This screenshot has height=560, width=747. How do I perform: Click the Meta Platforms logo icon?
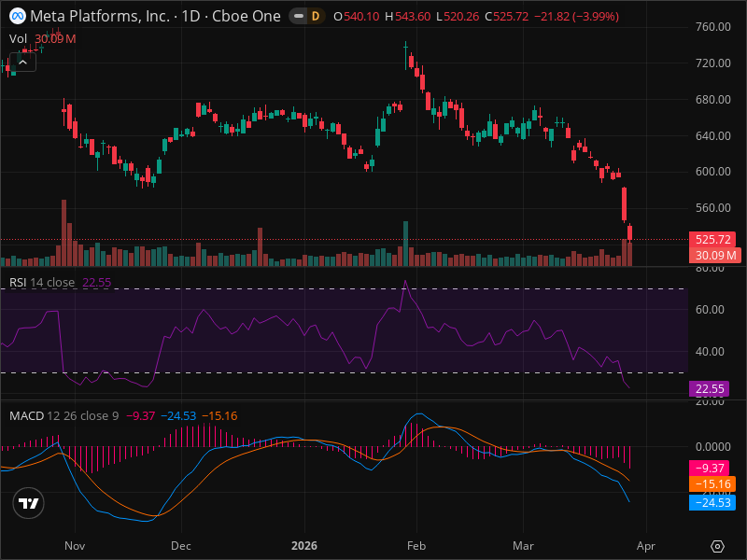coord(18,16)
